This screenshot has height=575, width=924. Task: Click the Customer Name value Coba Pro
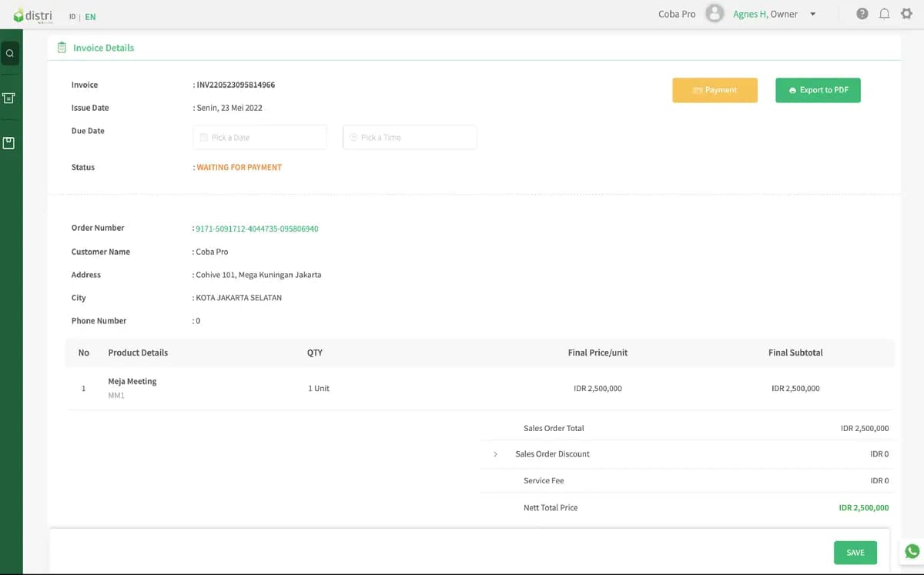tap(212, 252)
